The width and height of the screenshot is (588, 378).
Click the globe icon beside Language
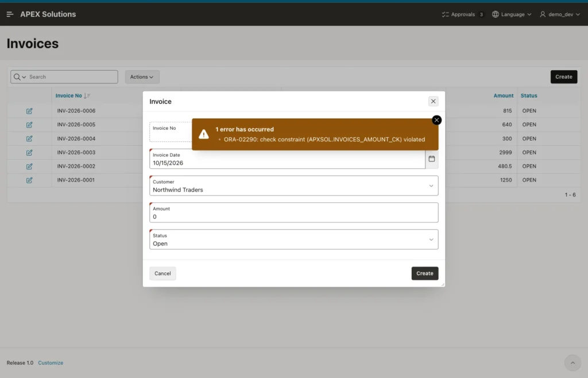[x=496, y=14]
